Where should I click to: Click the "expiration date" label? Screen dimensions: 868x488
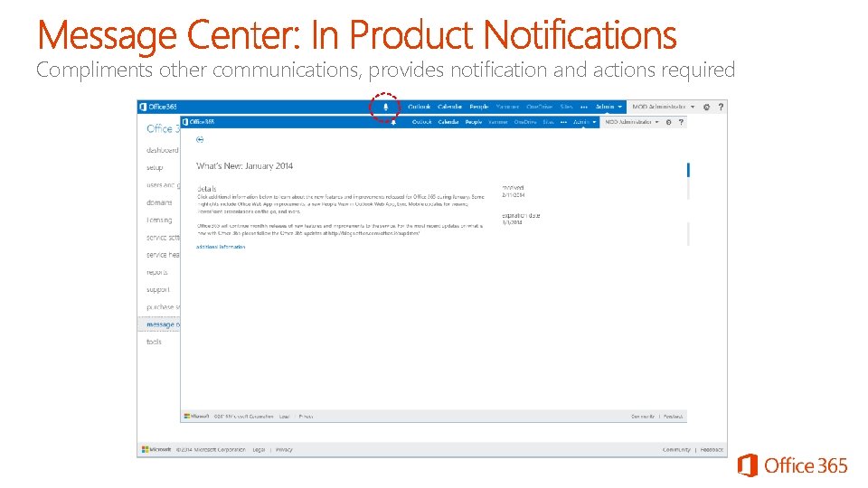point(521,216)
